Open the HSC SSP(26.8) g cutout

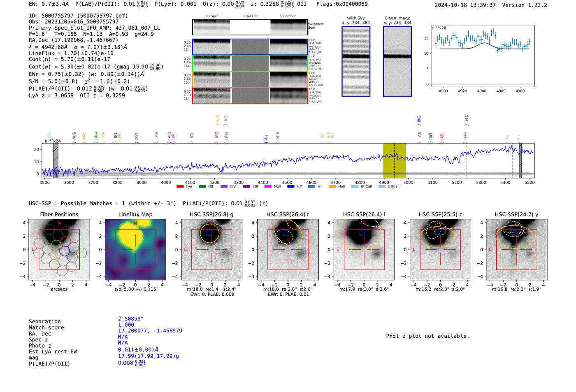(211, 250)
